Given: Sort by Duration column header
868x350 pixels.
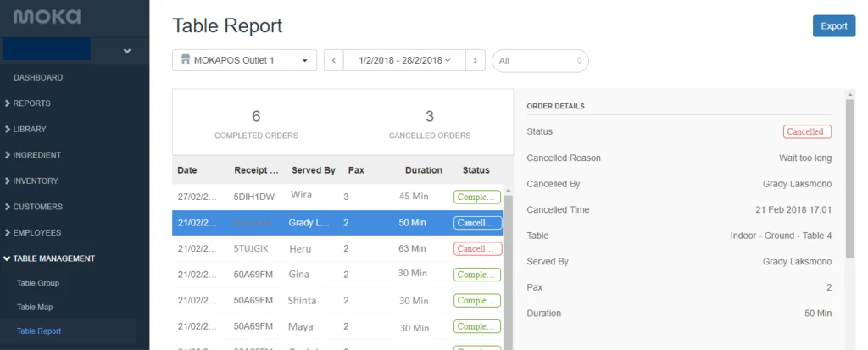Looking at the screenshot, I should (x=423, y=170).
